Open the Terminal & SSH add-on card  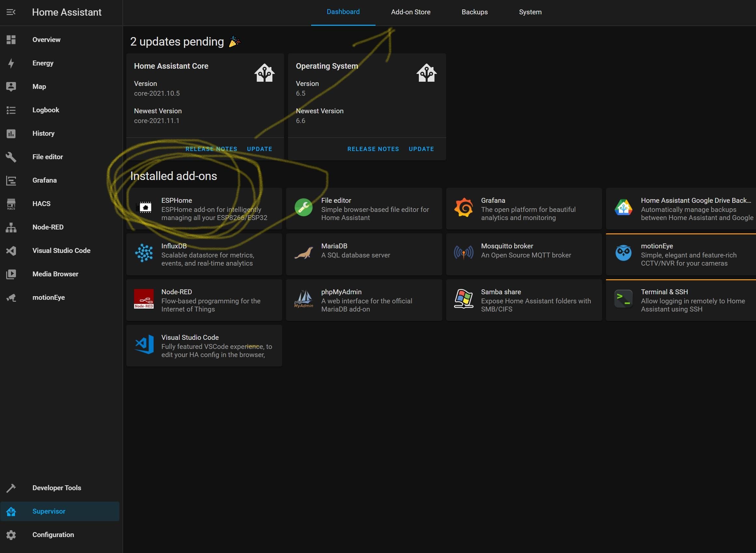pyautogui.click(x=680, y=300)
